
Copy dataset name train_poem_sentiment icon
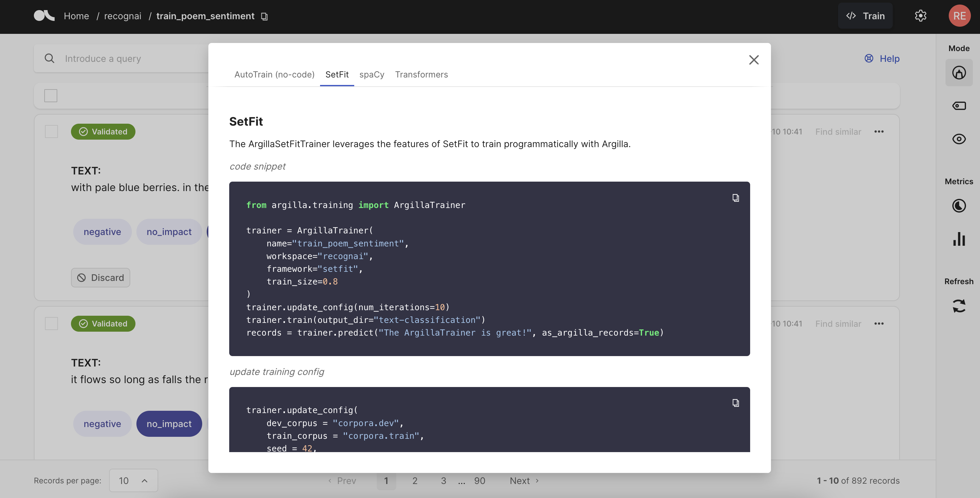click(264, 16)
